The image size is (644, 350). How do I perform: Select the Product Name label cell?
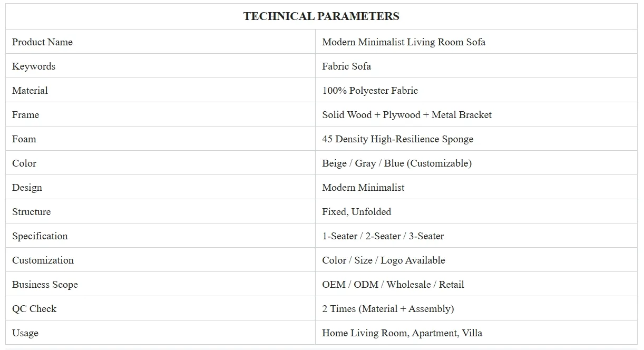coord(42,42)
